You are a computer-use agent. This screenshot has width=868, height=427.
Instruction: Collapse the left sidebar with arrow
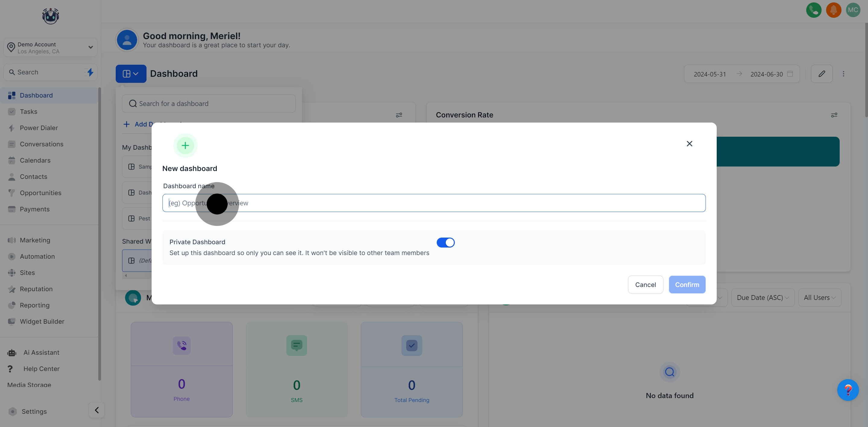(97, 410)
